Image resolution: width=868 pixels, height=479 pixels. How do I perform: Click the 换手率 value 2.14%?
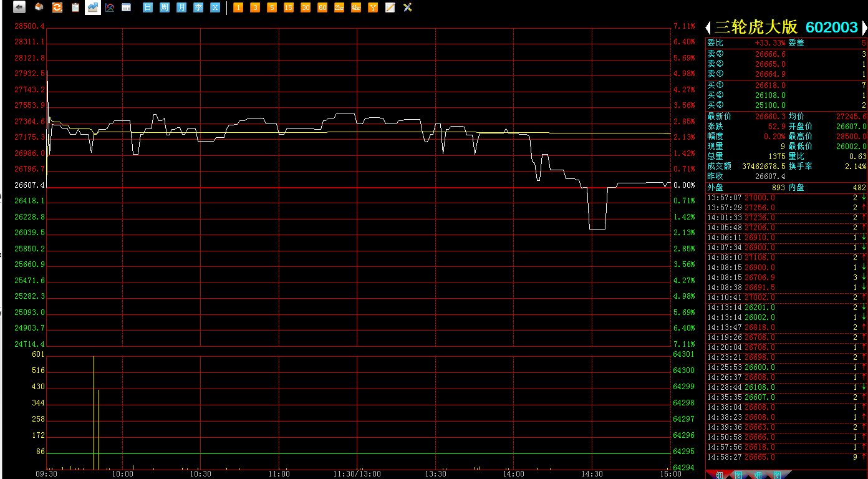(x=856, y=167)
